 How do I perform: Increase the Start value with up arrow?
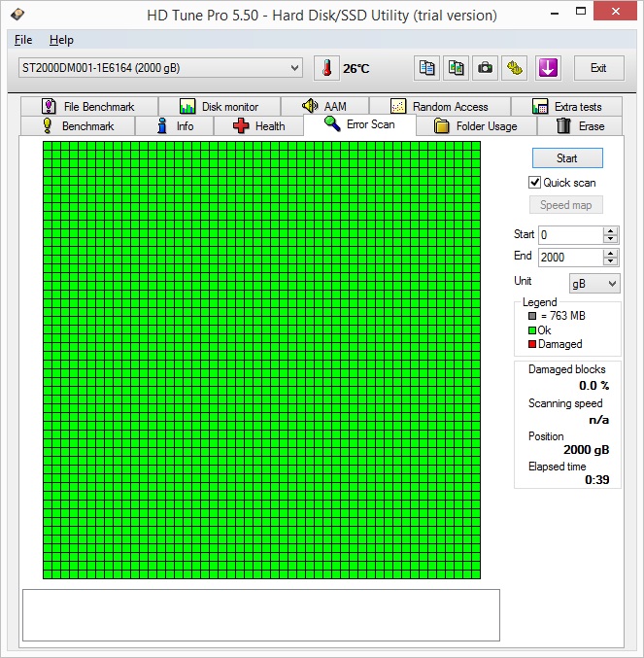(610, 230)
